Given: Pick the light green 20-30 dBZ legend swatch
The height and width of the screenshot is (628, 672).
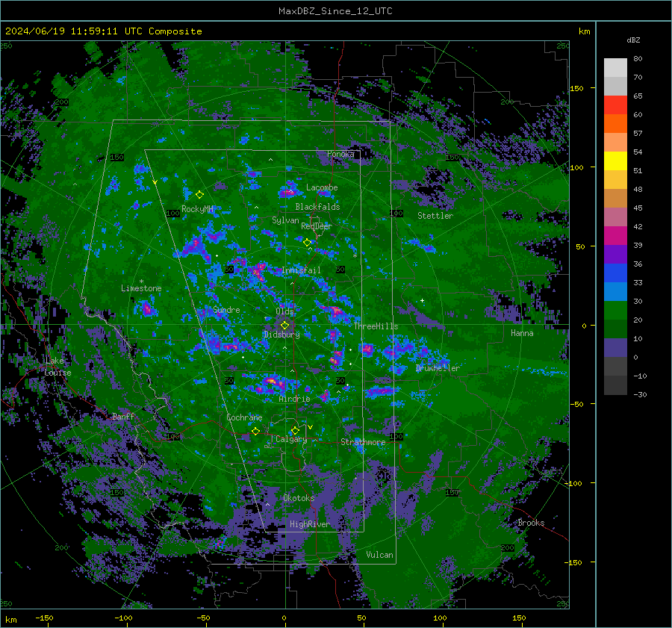Looking at the screenshot, I should 615,311.
